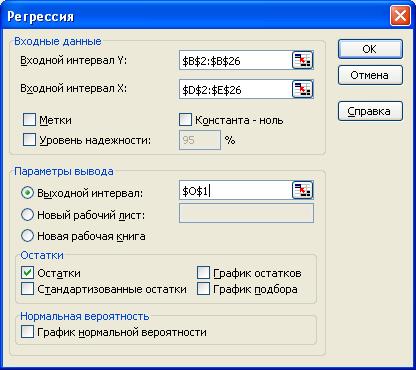Viewport: 416px width, 370px height.
Task: Enable График остатков checkbox
Action: 203,273
